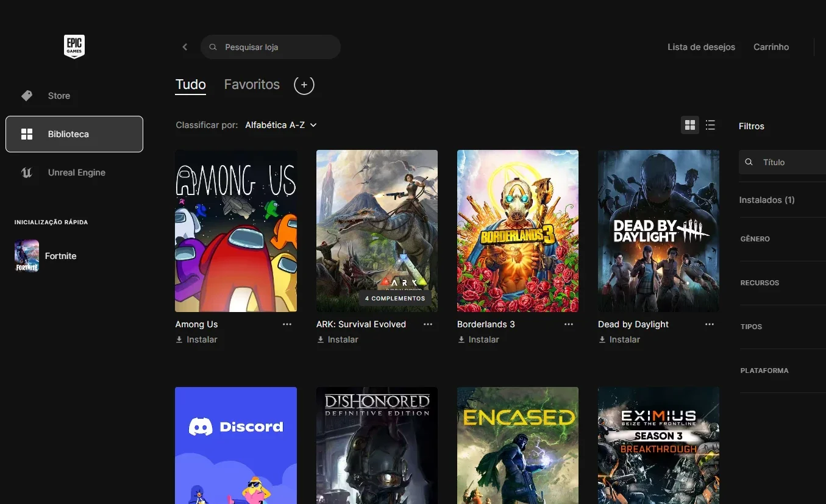
Task: Click the Epic Games logo
Action: 74,46
